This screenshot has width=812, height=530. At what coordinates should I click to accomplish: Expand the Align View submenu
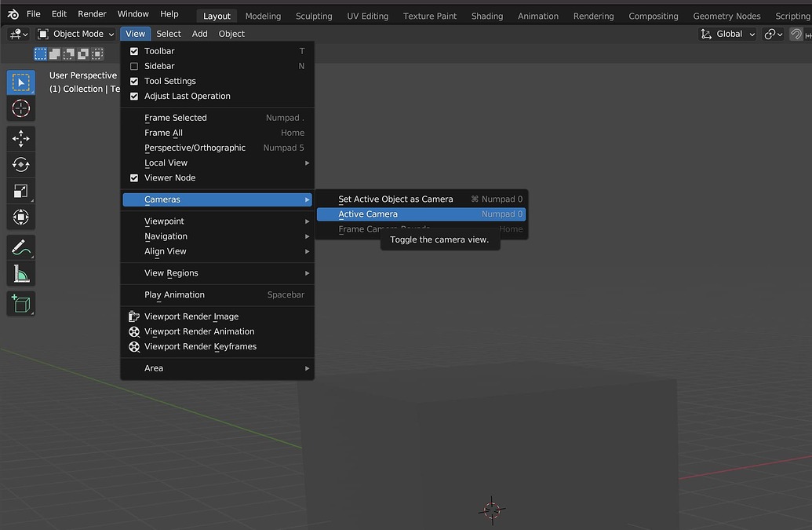(x=217, y=251)
